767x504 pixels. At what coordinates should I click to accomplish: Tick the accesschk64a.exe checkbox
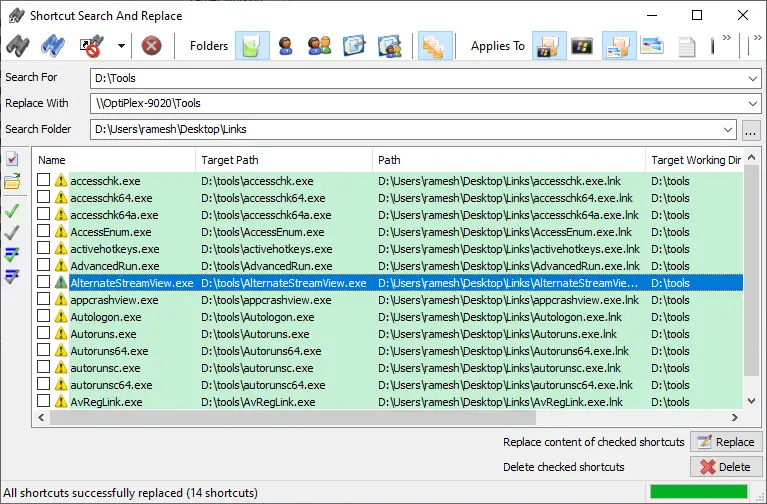(x=44, y=214)
